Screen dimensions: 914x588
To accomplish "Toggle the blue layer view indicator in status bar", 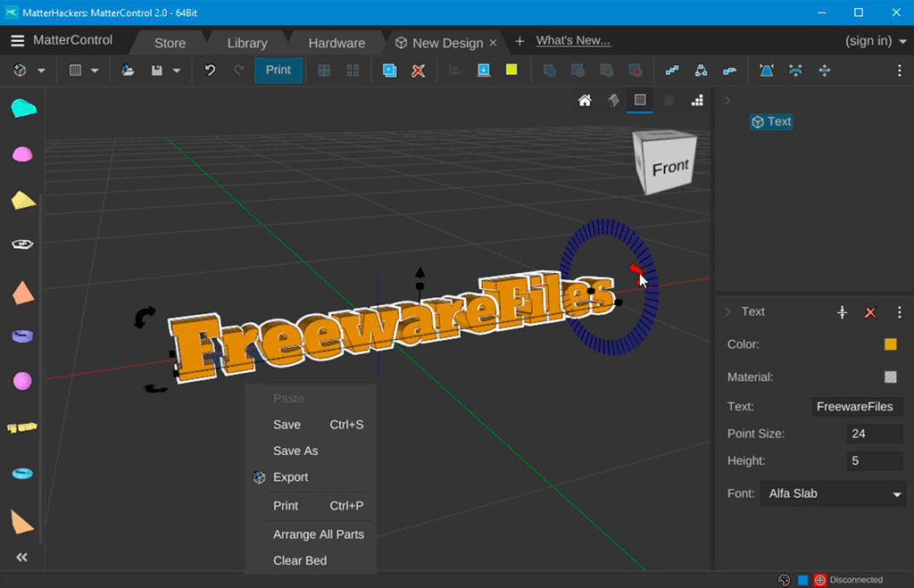I will pos(801,579).
